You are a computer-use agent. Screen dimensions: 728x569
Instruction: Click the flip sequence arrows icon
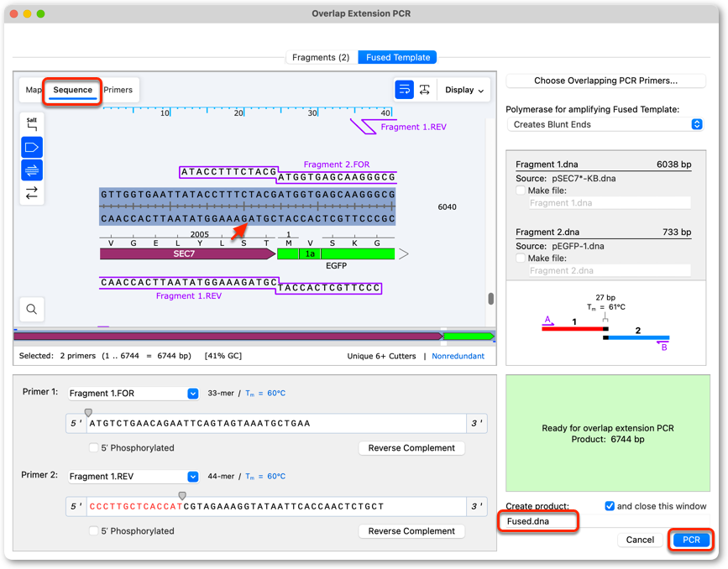(32, 193)
